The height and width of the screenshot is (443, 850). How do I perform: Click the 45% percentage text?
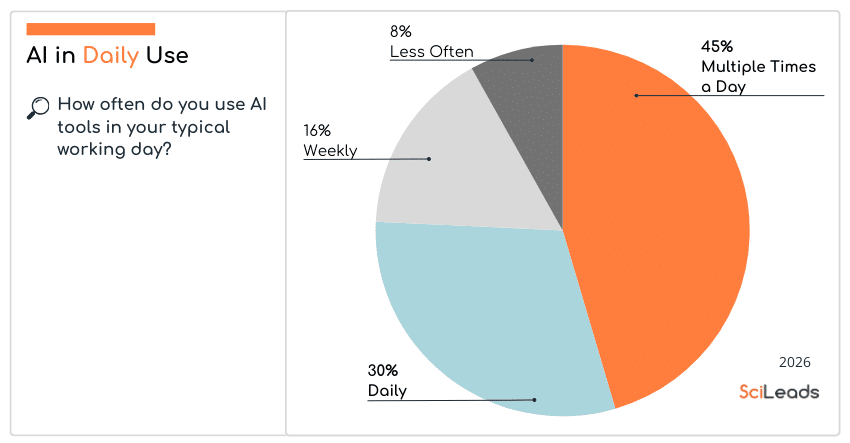[717, 46]
